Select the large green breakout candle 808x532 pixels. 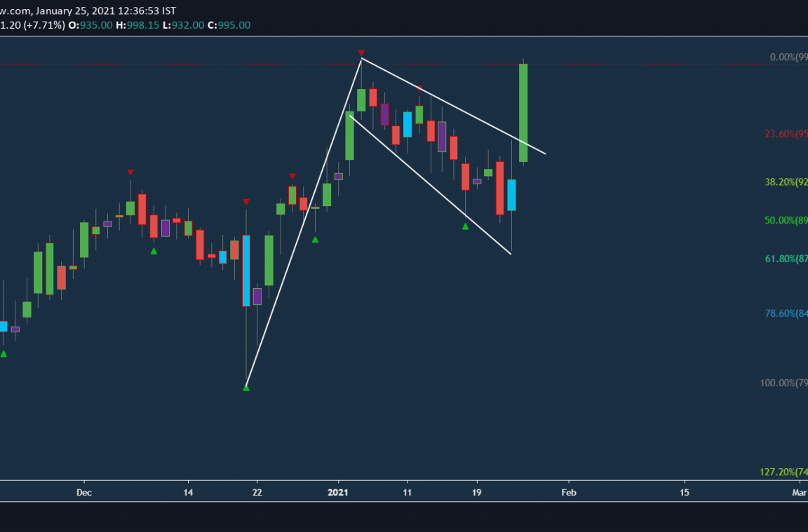coord(524,112)
